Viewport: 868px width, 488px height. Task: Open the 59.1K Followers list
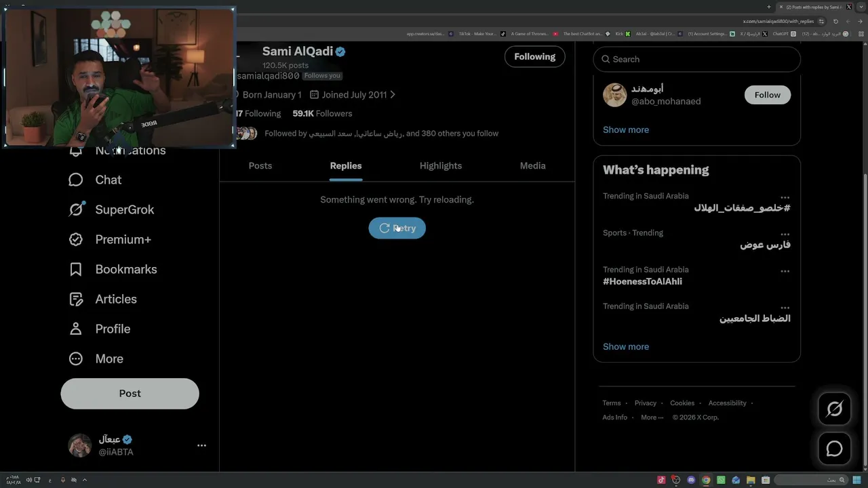(x=322, y=113)
